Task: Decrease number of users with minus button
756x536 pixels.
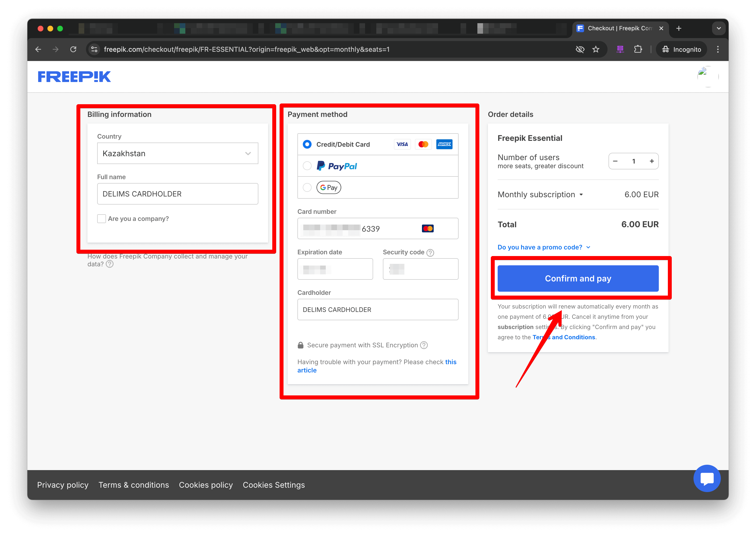Action: click(x=615, y=161)
